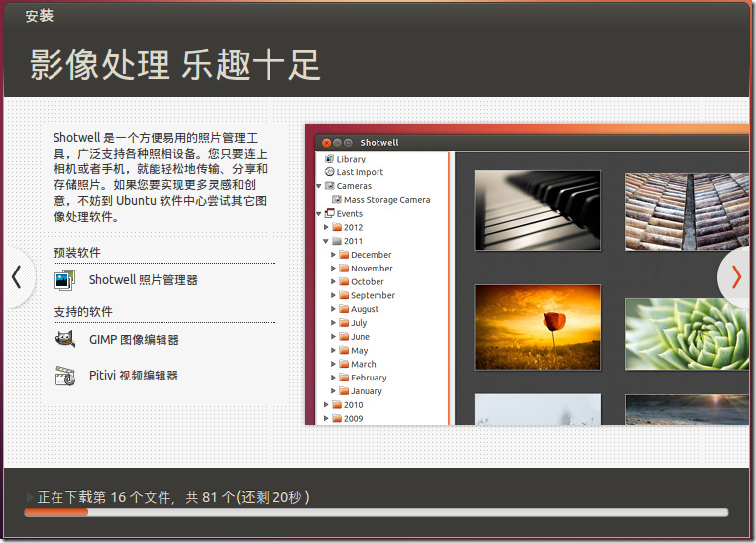Click the GIMP image editor icon
Screen dimensions: 756x543
[x=65, y=340]
